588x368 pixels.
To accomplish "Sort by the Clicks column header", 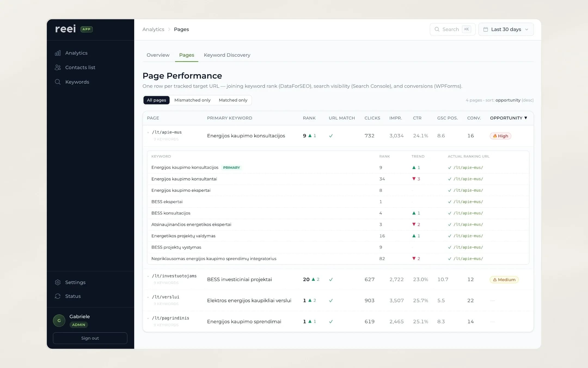I will (372, 118).
